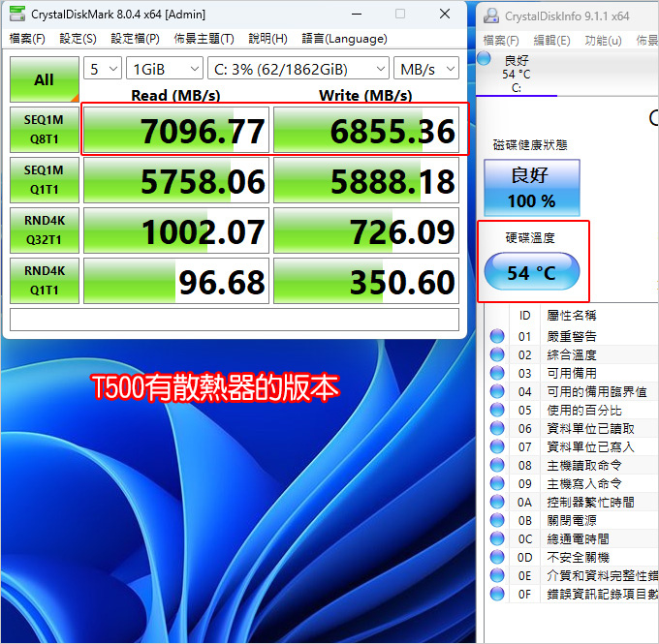Click the write value 350.60
The width and height of the screenshot is (659, 644).
pyautogui.click(x=366, y=281)
